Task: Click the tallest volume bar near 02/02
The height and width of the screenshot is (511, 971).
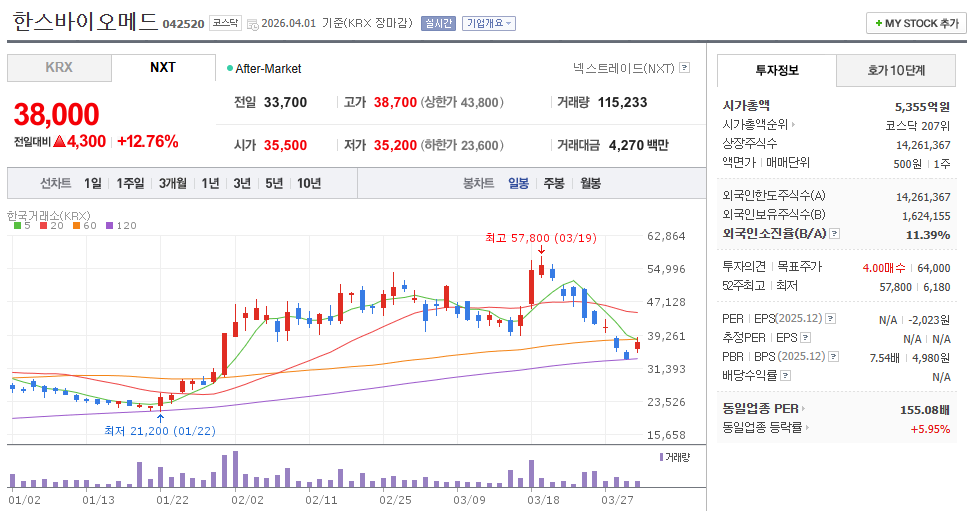Action: click(235, 469)
